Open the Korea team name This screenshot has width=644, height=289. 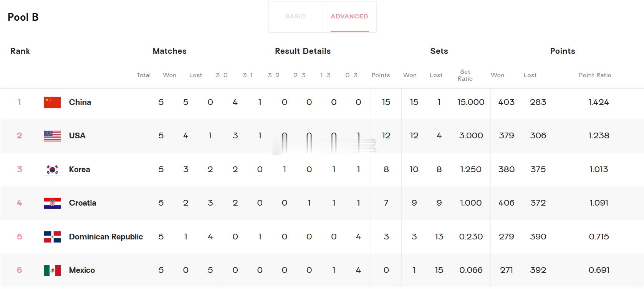coord(79,169)
